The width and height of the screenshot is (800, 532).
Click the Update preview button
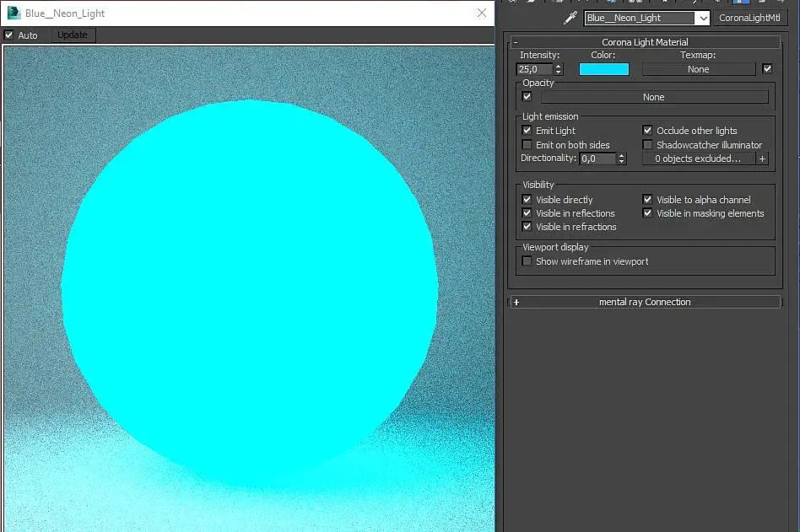click(x=73, y=35)
